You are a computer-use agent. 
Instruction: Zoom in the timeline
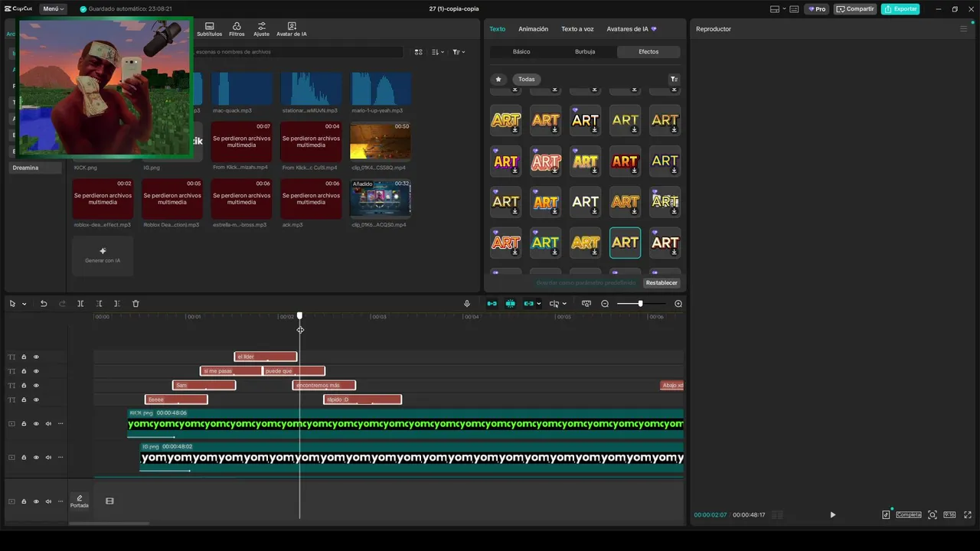tap(678, 304)
